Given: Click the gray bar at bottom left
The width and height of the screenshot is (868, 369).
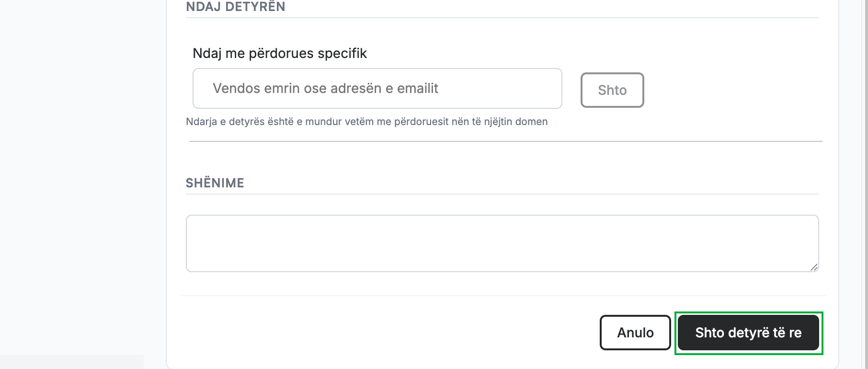Looking at the screenshot, I should point(72,362).
